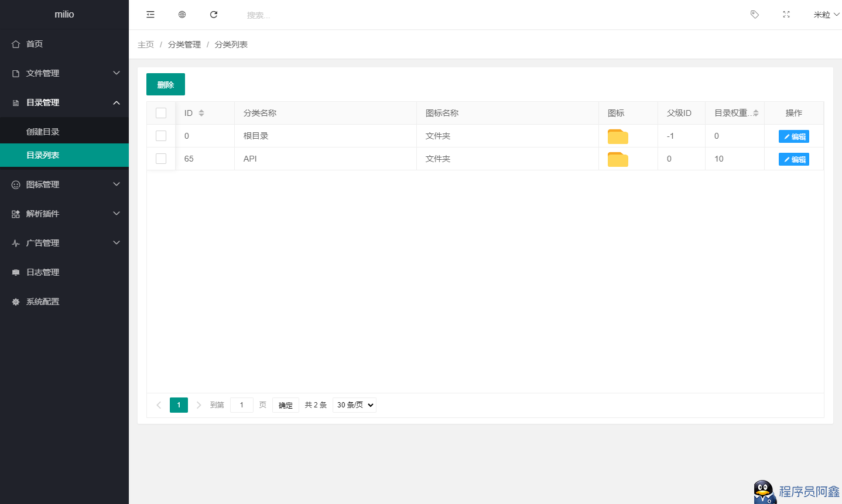Check the 根目录 row checkbox

pyautogui.click(x=161, y=136)
